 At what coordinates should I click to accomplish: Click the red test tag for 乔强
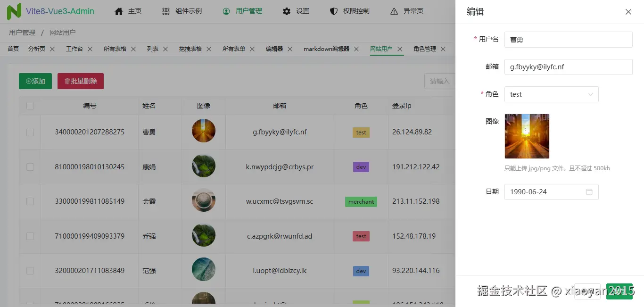coord(361,236)
